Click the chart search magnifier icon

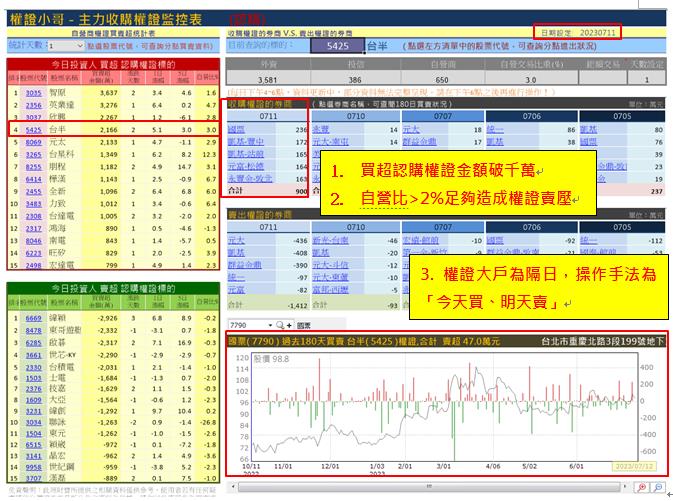(279, 325)
